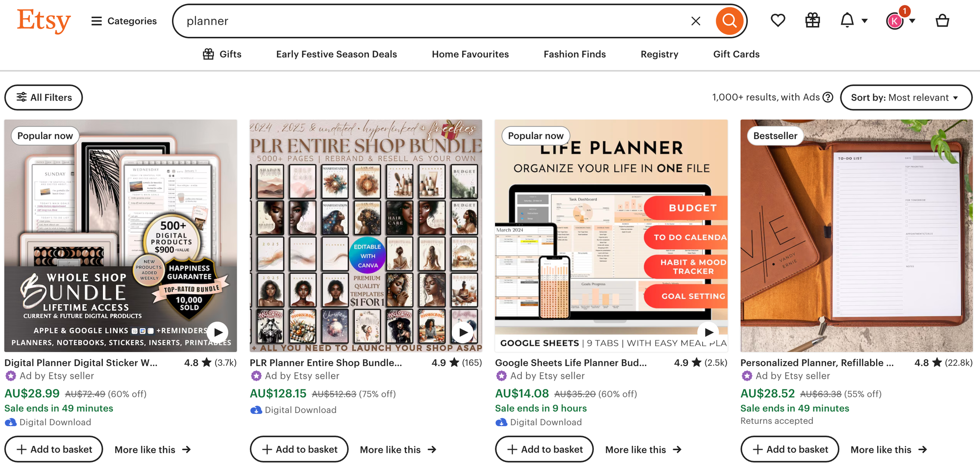
Task: Add the PLR Planner bundle to basket
Action: pyautogui.click(x=299, y=449)
